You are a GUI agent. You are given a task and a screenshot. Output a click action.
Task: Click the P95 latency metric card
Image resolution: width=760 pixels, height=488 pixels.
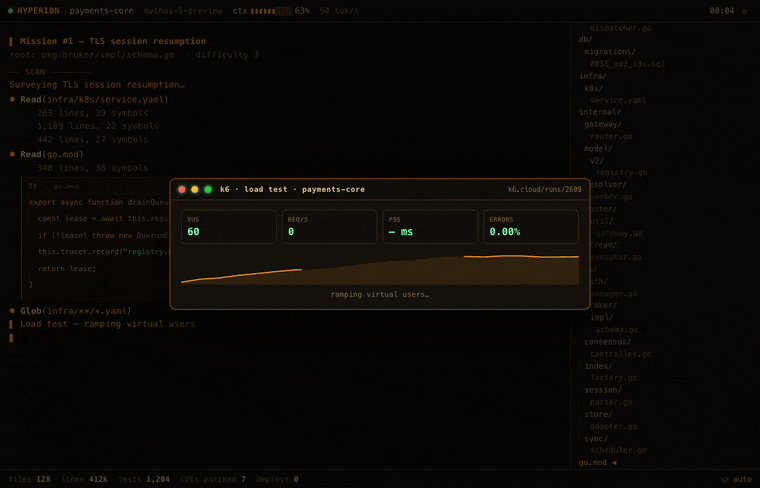[430, 226]
